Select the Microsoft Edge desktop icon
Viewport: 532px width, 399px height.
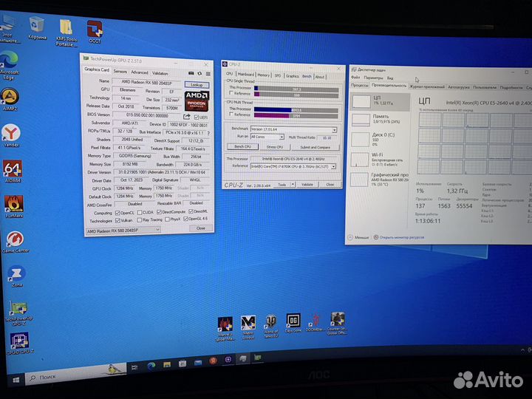coord(9,65)
